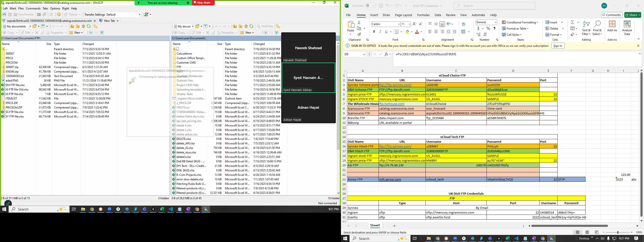
Task: Open Excel font size dropdown
Action: [x=409, y=24]
